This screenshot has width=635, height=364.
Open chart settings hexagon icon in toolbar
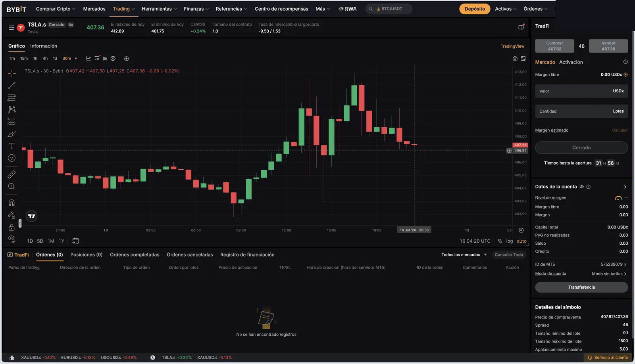coord(113,58)
